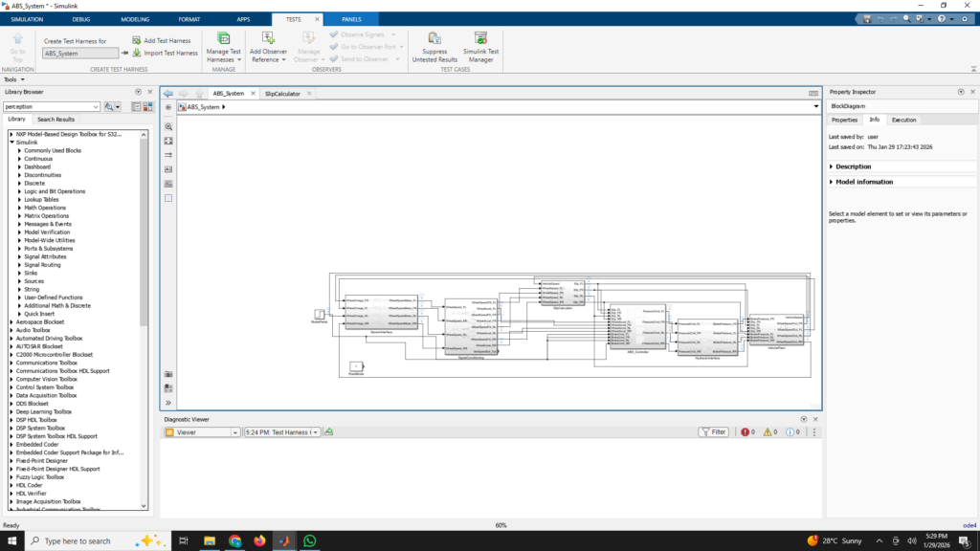Open Firefox from the taskbar

259,540
